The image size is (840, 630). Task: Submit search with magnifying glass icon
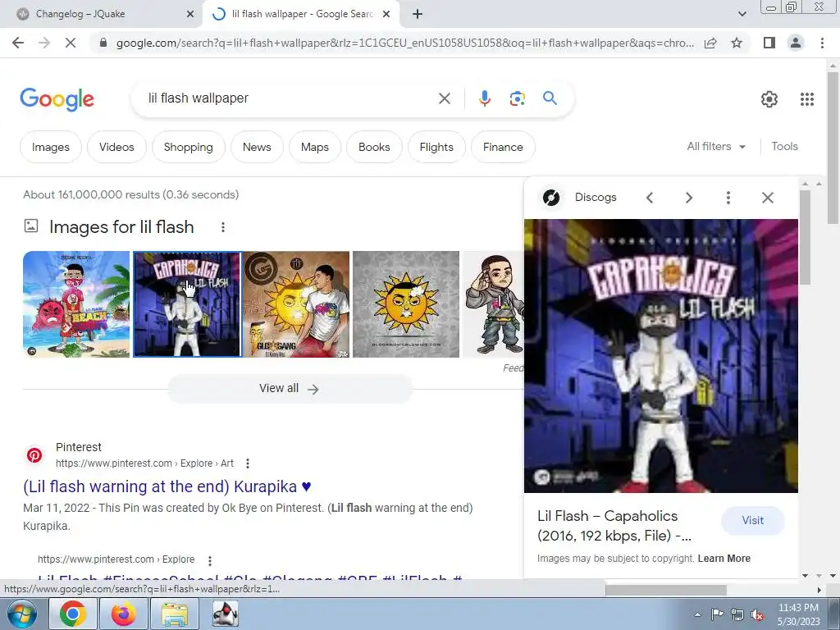click(x=550, y=98)
